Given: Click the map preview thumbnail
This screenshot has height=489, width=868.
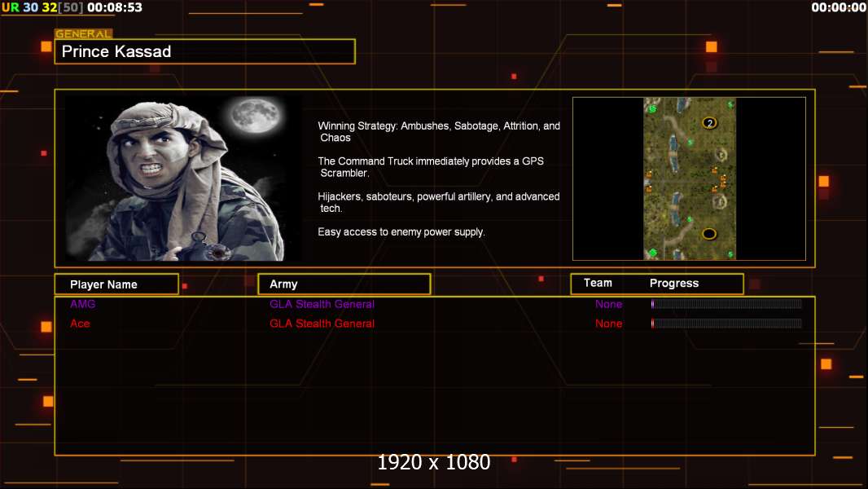Looking at the screenshot, I should point(689,178).
